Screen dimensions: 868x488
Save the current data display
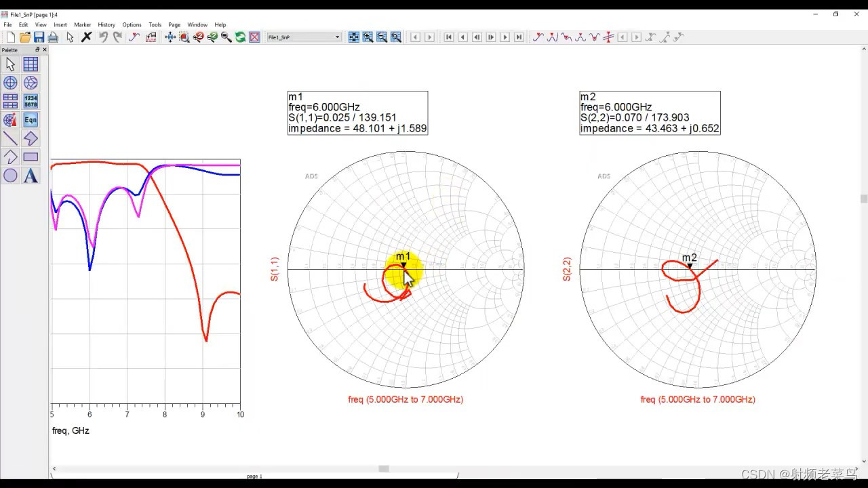tap(39, 37)
